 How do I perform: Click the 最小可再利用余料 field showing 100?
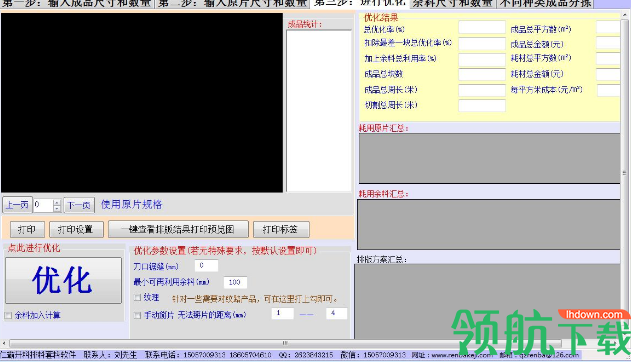[x=235, y=282]
